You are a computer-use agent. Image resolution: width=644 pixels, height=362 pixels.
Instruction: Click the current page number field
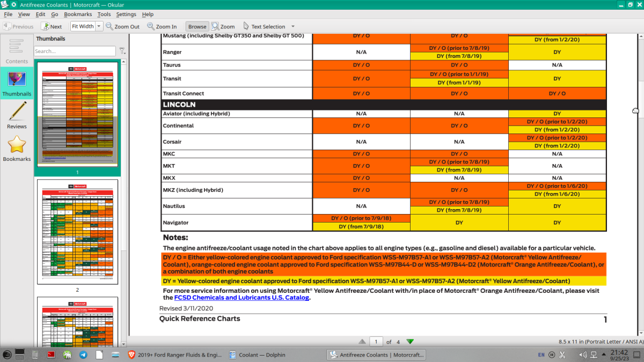[376, 342]
